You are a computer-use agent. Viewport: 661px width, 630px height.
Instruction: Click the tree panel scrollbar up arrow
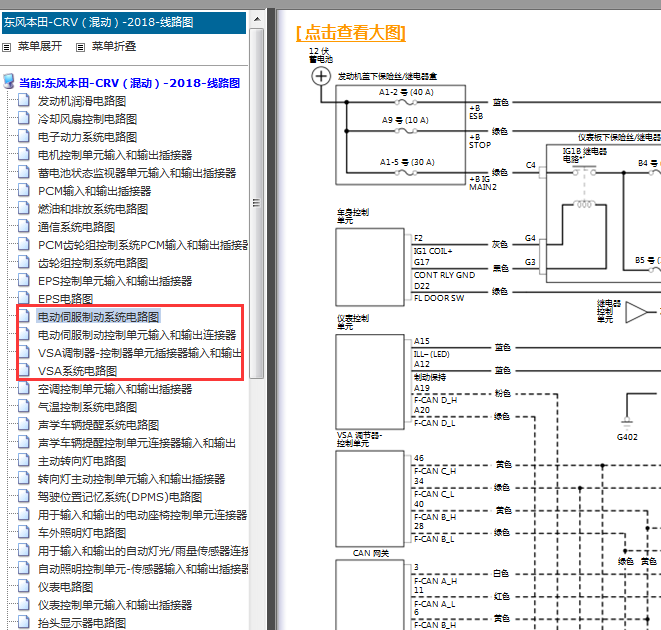257,19
